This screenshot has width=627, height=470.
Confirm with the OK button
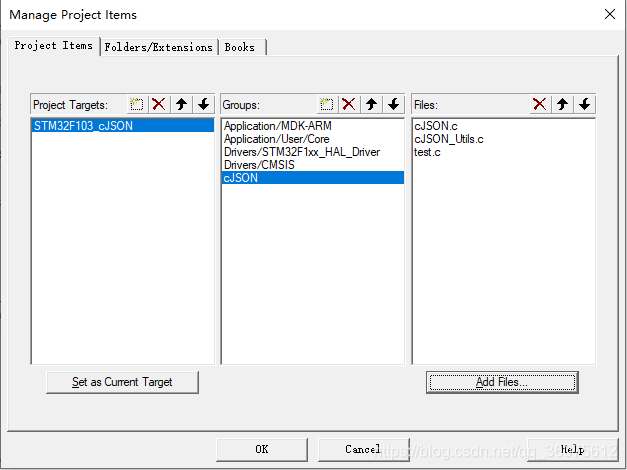point(262,449)
